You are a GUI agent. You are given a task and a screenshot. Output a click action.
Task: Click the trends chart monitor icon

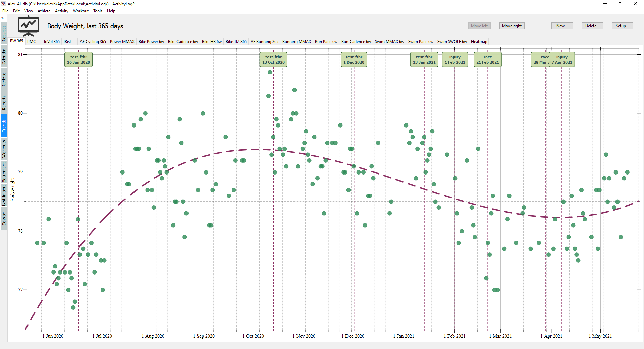click(28, 26)
